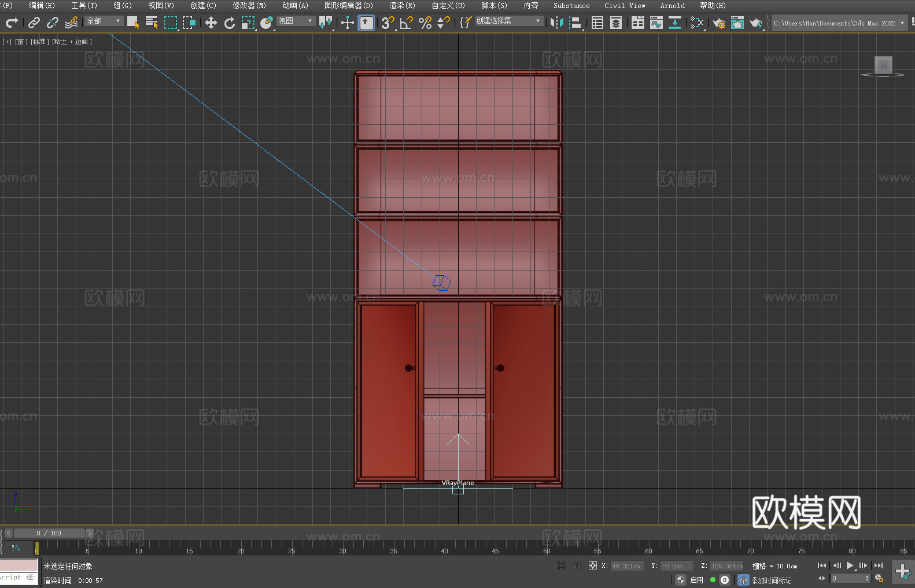Screen dimensions: 915x588
Task: Open the 渲染(R) menu
Action: [402, 5]
